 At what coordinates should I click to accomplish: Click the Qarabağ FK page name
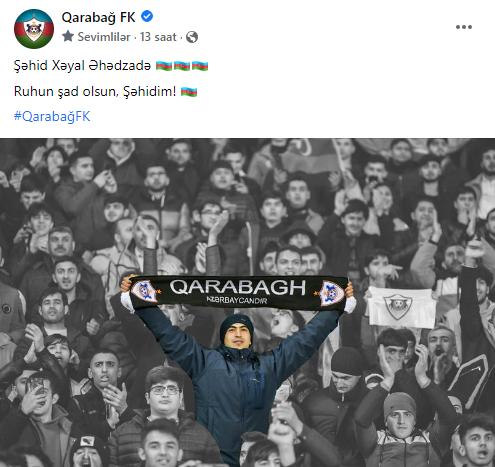point(98,17)
